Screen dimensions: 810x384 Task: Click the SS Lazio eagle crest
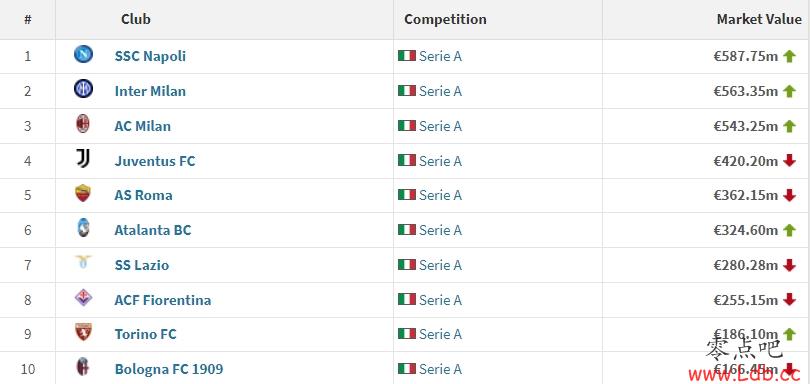point(83,262)
